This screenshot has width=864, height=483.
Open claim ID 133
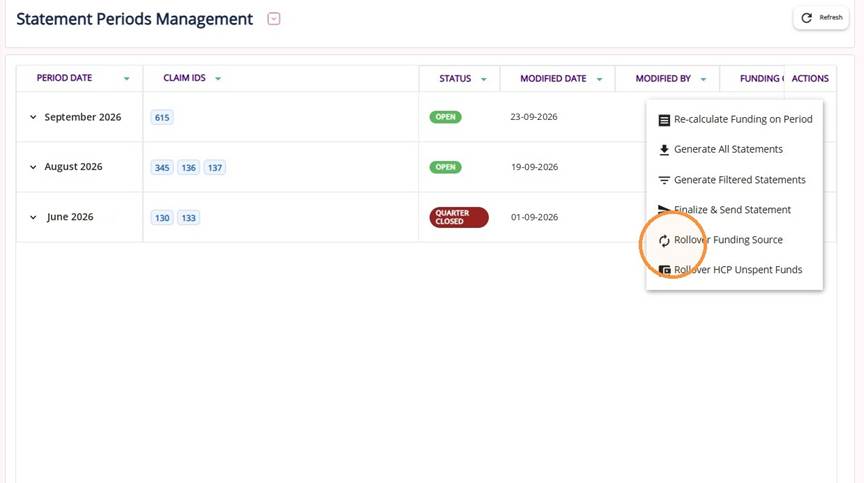(188, 218)
